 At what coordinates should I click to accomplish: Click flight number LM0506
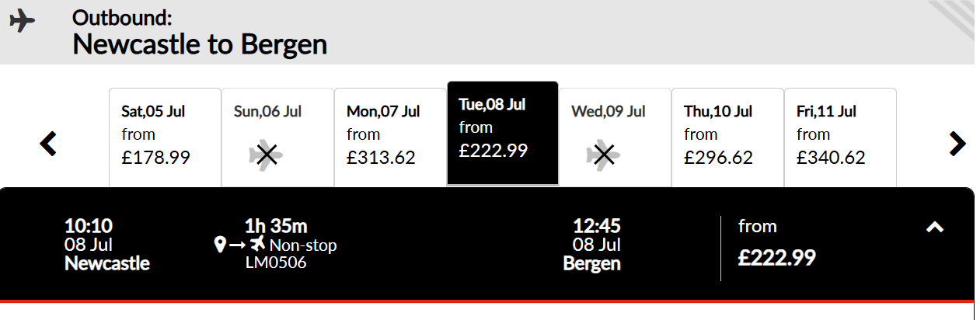tap(276, 263)
